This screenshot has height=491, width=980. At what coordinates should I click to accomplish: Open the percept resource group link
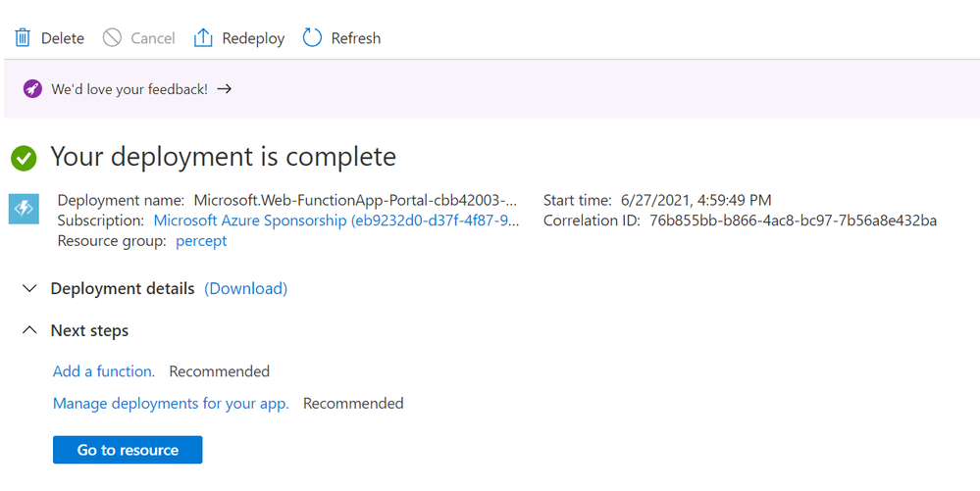(201, 241)
